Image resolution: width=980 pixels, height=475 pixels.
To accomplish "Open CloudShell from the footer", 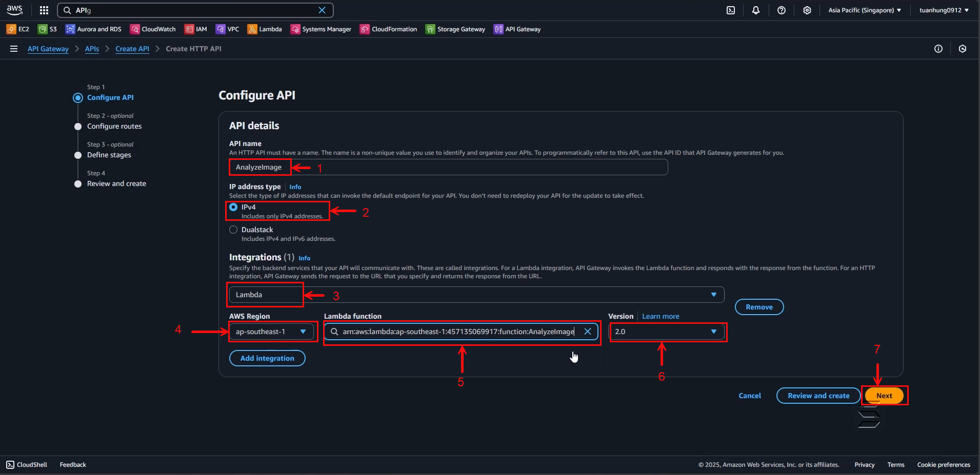I will click(x=27, y=465).
